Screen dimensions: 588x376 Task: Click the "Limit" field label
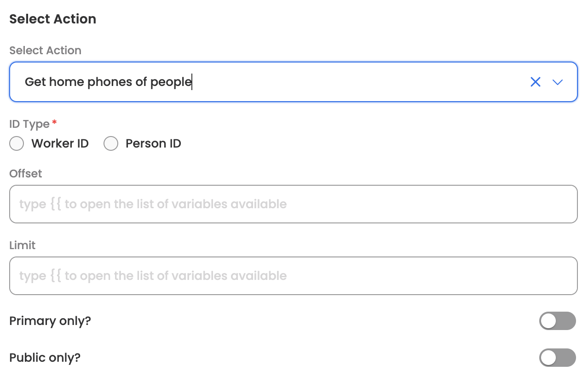(23, 245)
